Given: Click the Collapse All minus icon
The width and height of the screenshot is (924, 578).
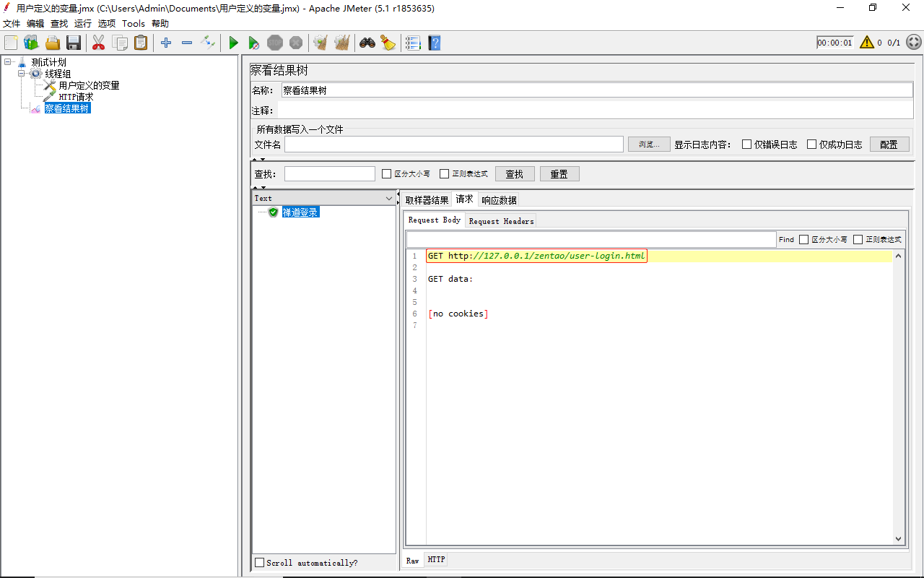Looking at the screenshot, I should 187,43.
